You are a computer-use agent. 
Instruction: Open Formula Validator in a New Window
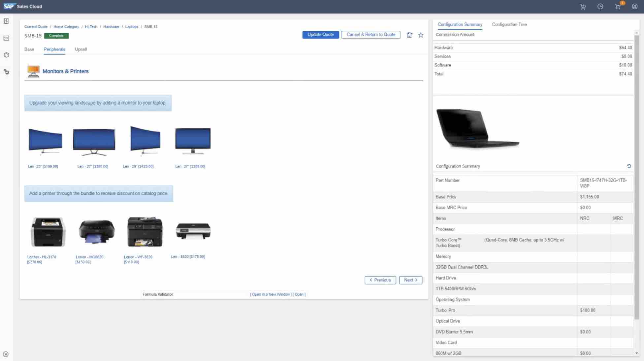click(x=271, y=294)
